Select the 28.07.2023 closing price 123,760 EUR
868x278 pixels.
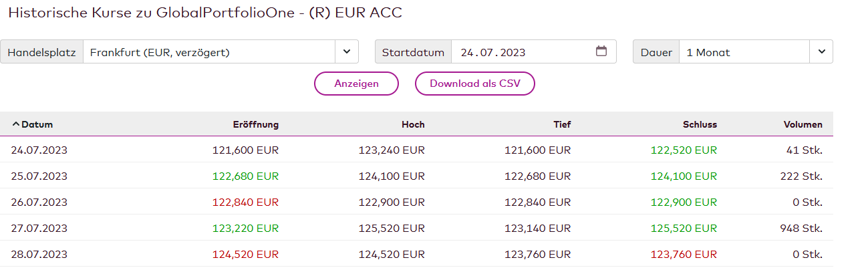tap(683, 255)
